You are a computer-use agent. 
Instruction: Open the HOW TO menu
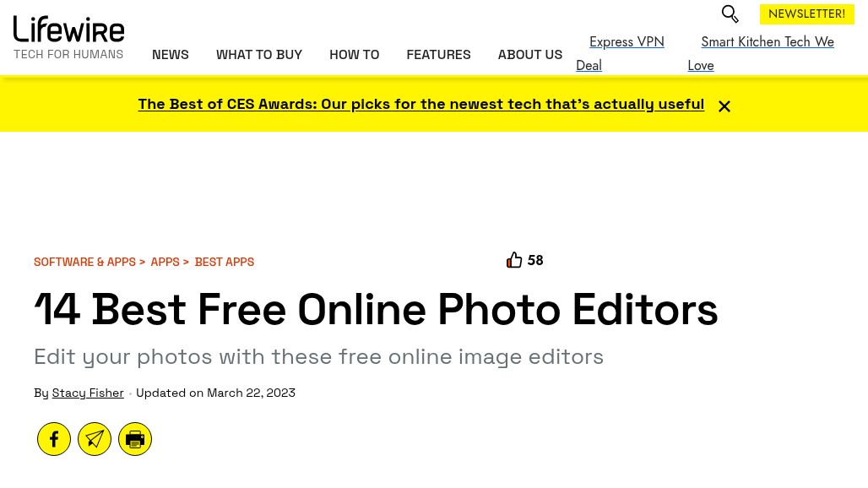(354, 54)
